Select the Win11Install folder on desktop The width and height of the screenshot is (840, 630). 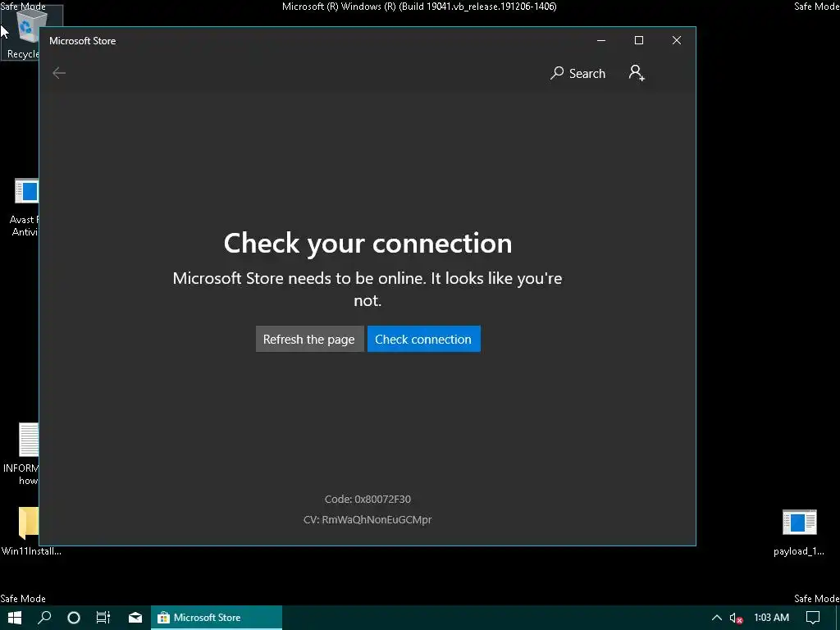[x=30, y=531]
